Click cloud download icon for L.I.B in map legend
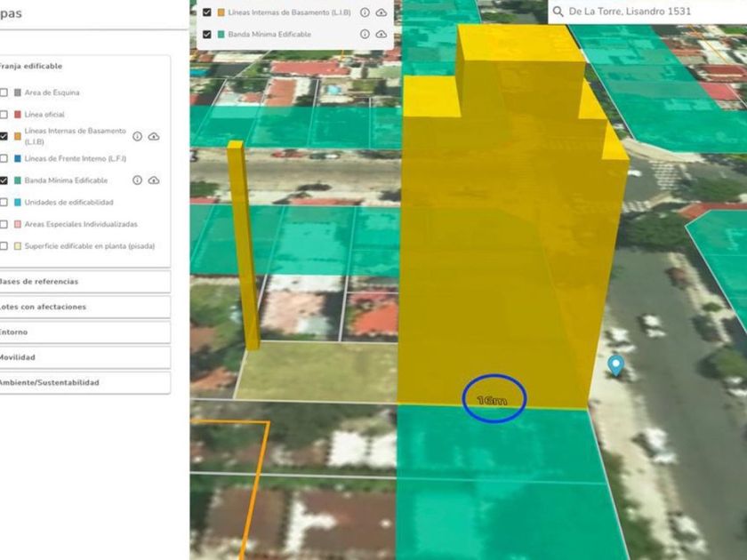747x560 pixels. (382, 12)
